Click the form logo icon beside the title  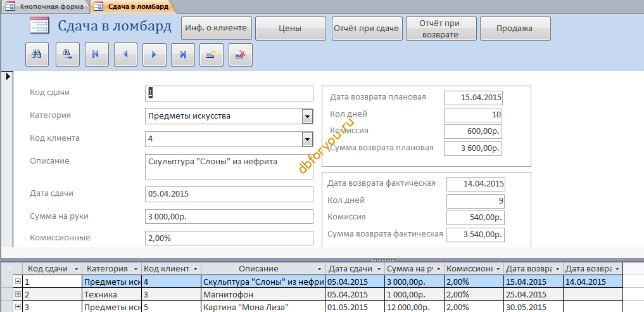[x=39, y=25]
